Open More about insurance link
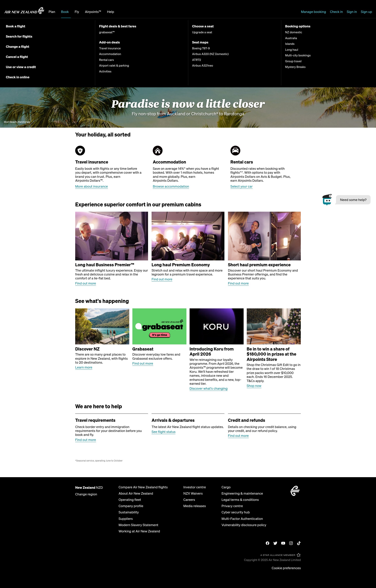This screenshot has height=588, width=376. pyautogui.click(x=91, y=187)
